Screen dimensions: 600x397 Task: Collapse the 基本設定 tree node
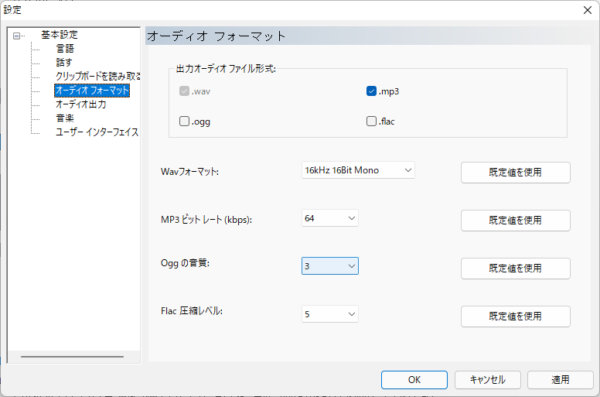click(16, 36)
